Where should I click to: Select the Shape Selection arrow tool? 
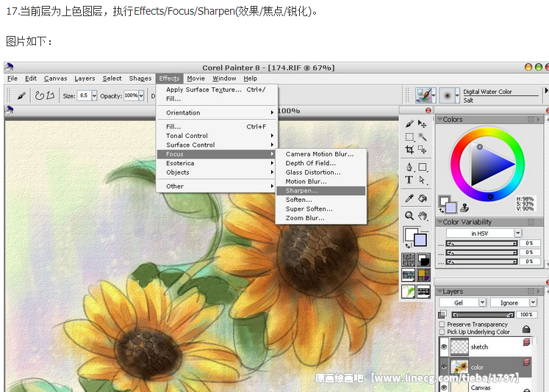(x=423, y=180)
